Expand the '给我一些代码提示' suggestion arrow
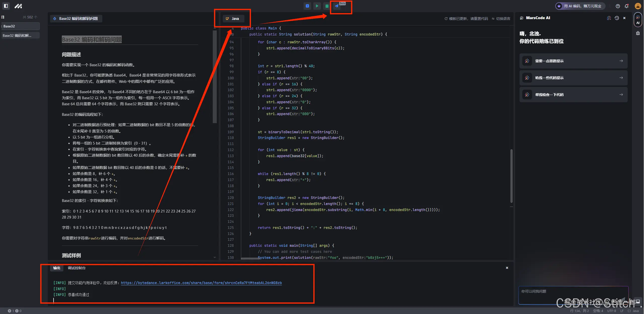 621,78
